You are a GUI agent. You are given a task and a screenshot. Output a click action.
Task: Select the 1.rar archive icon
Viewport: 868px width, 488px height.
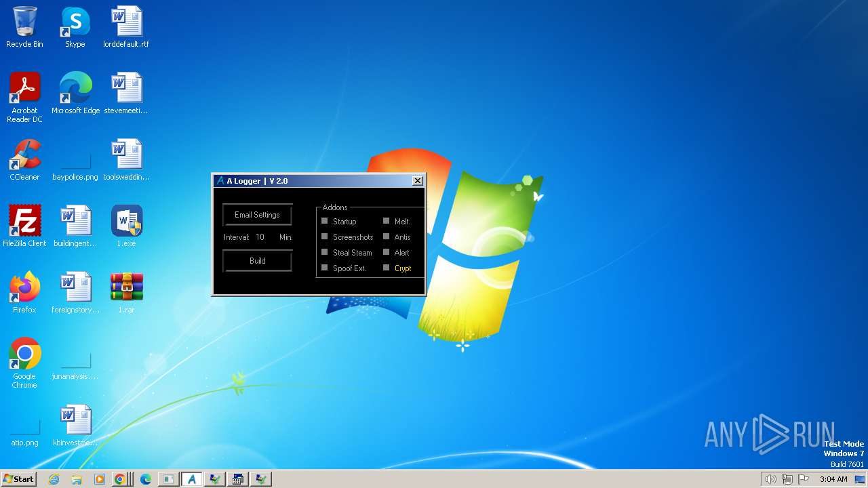pos(126,293)
